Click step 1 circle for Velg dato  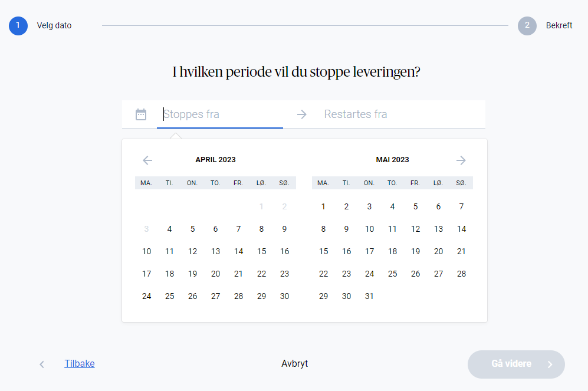[x=18, y=25]
